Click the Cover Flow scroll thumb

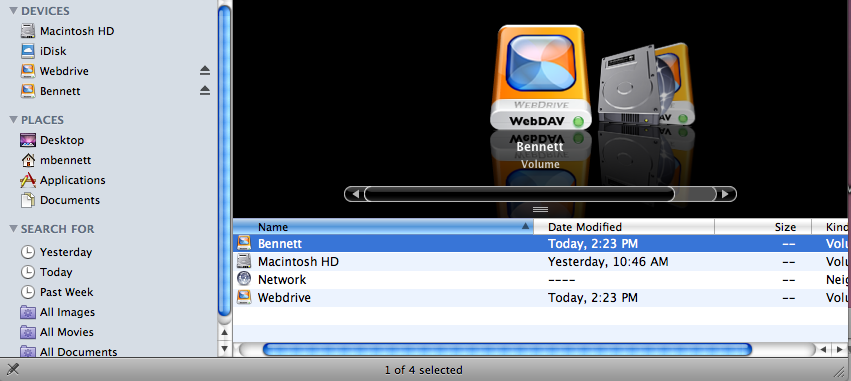(519, 194)
